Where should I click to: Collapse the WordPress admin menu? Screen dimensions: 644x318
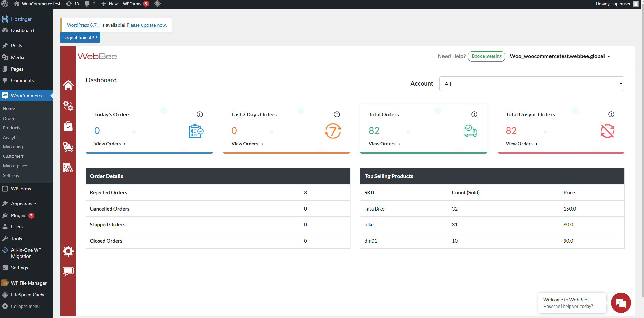click(x=25, y=306)
